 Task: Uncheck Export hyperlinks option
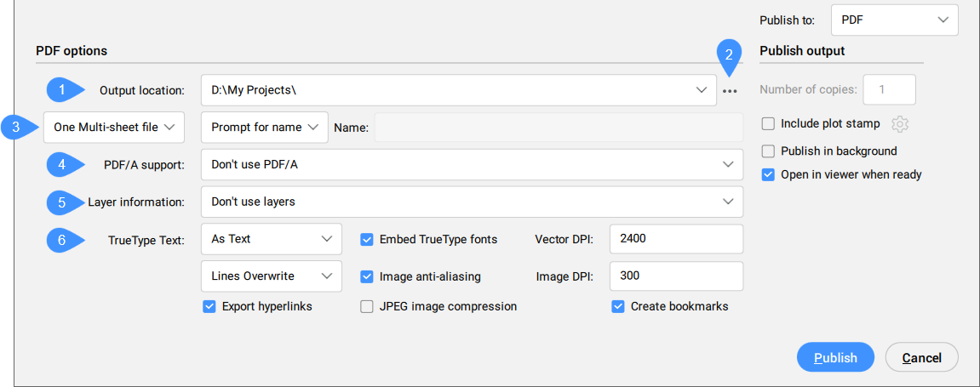[x=209, y=306]
